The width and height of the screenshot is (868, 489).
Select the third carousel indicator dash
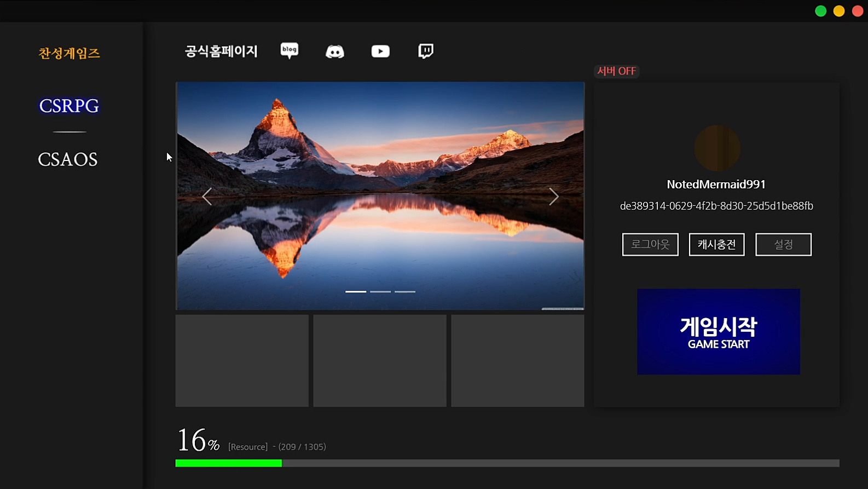point(405,292)
